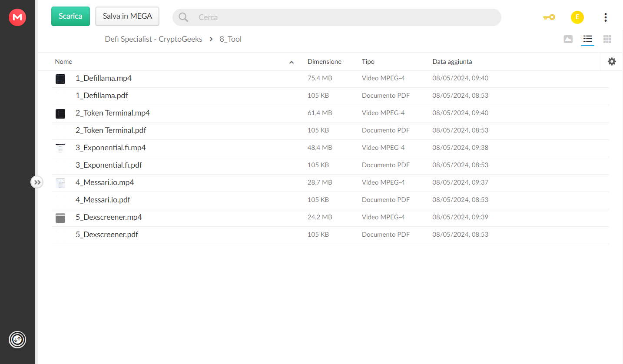Toggle sort order arrow in Nome column
This screenshot has height=364, width=623.
[292, 62]
